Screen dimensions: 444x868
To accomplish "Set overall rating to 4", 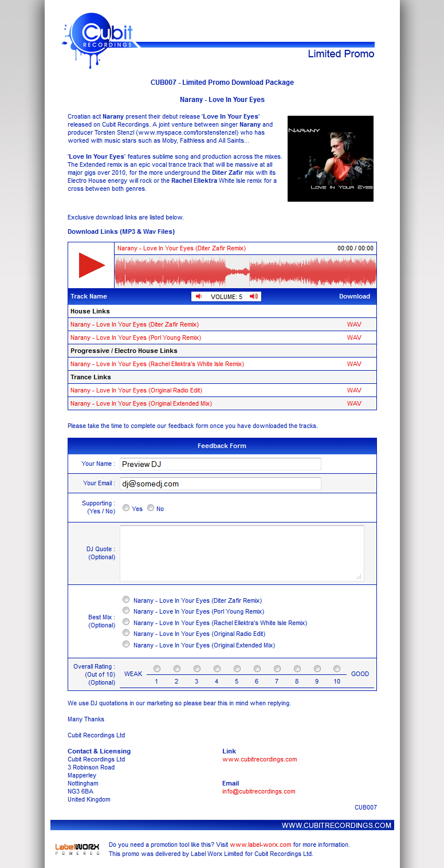I will coord(217,669).
